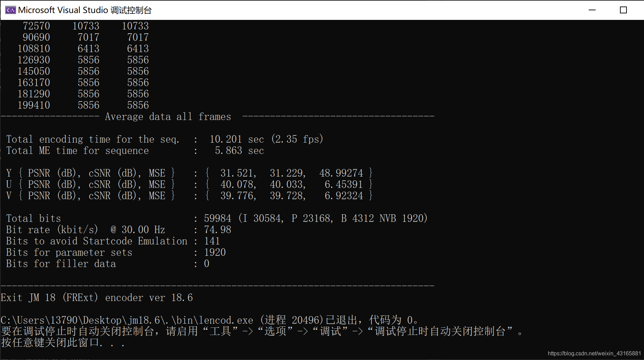Maximize the debug console window
This screenshot has height=360, width=644.
(x=623, y=10)
